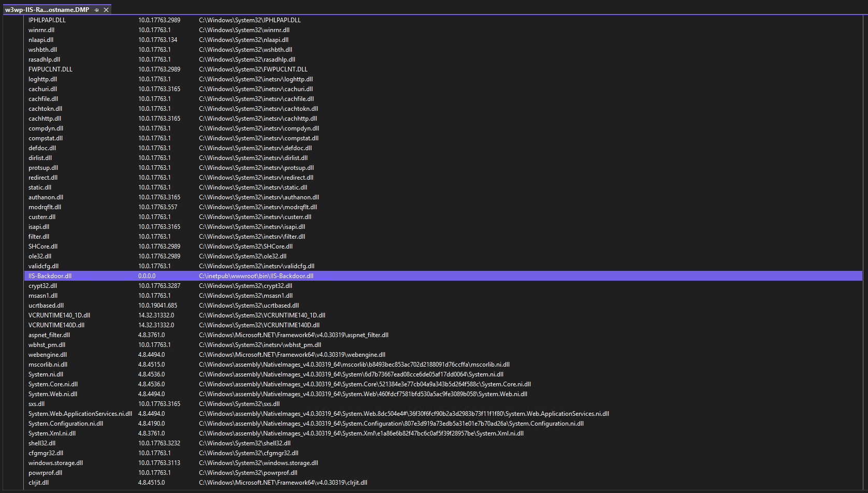The width and height of the screenshot is (868, 493).
Task: Select protsup.dll entry
Action: (443, 168)
